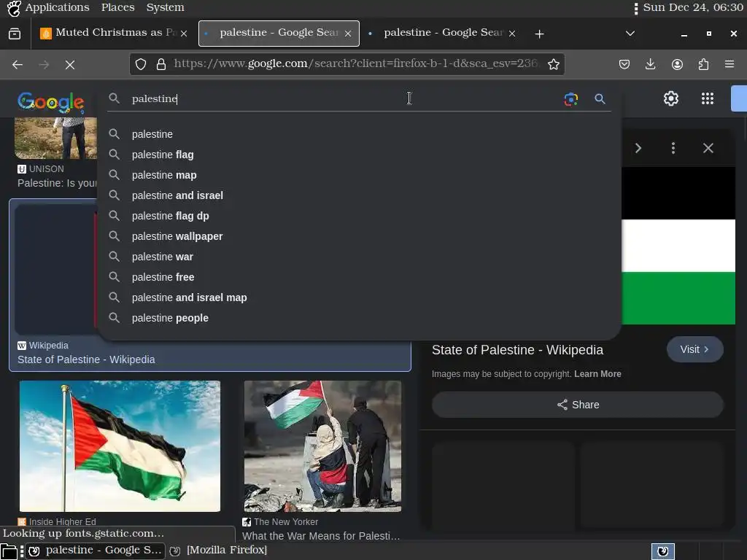The width and height of the screenshot is (747, 560).
Task: Click the Google logo
Action: (x=50, y=102)
